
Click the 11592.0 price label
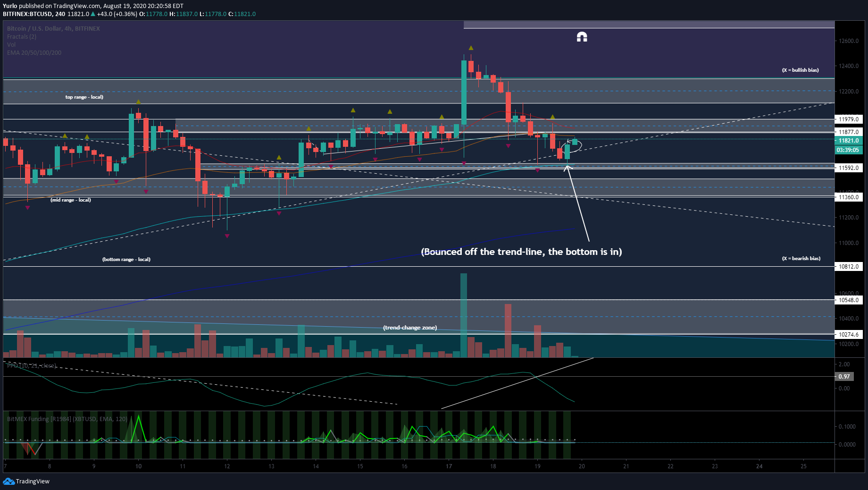point(849,168)
